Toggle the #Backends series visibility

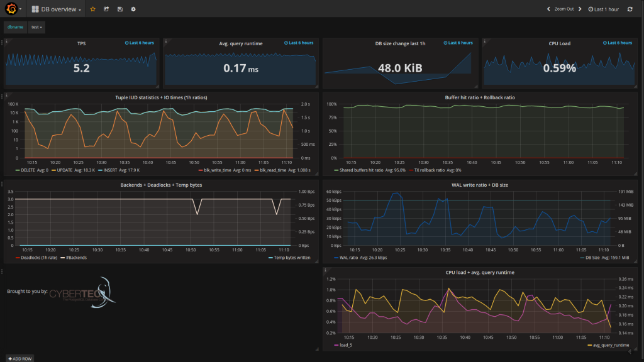point(74,258)
